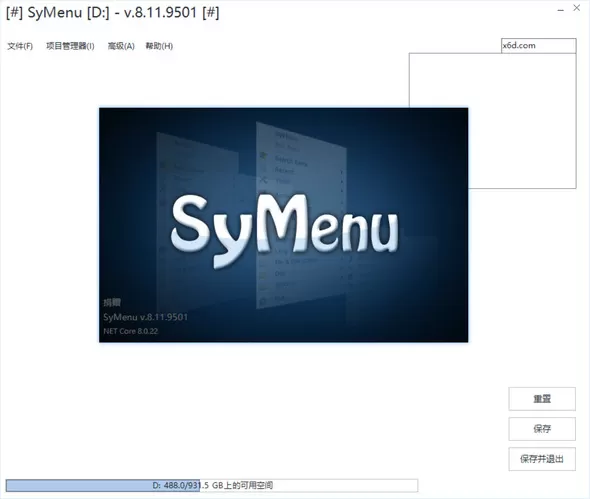Click the 保存 button
This screenshot has width=590, height=499.
[x=542, y=429]
